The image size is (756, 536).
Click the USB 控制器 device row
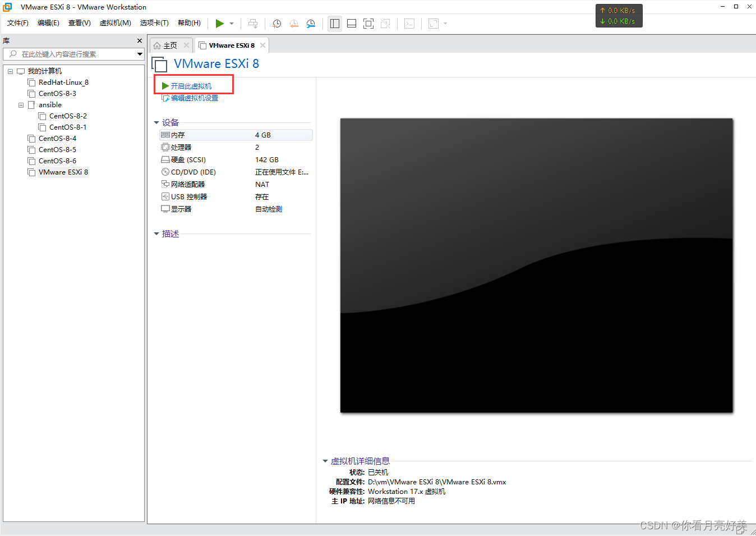236,197
